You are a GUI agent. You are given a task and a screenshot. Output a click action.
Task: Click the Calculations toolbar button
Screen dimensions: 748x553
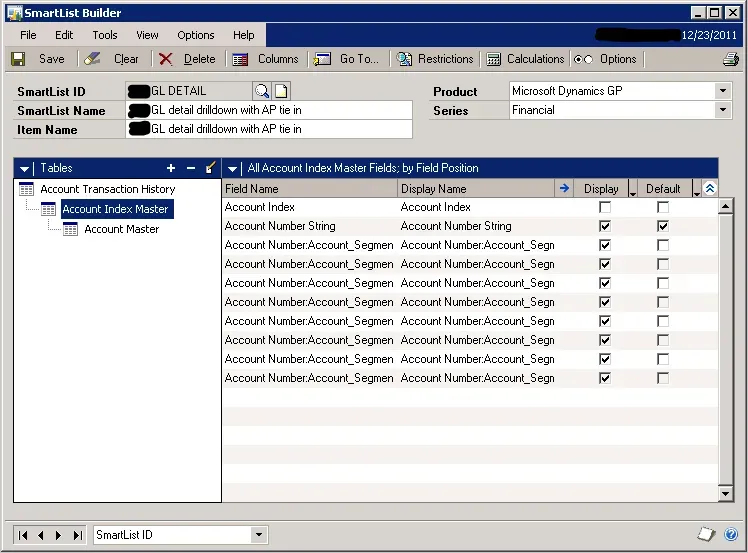526,59
